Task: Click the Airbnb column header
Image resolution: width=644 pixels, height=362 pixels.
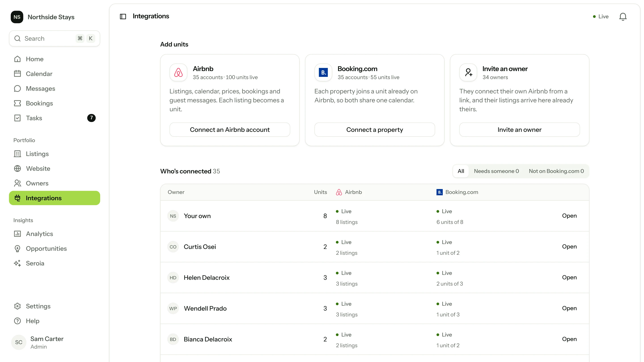Action: (x=349, y=192)
